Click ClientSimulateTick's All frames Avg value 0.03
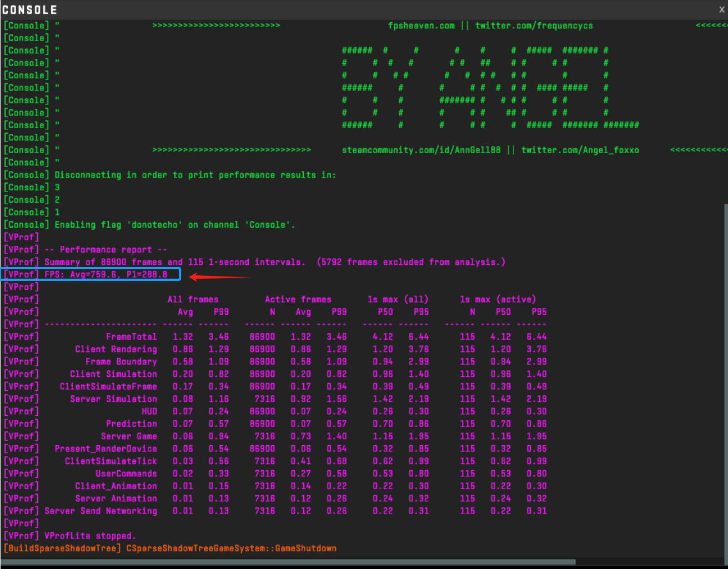Viewport: 728px width, 569px height. coord(183,461)
